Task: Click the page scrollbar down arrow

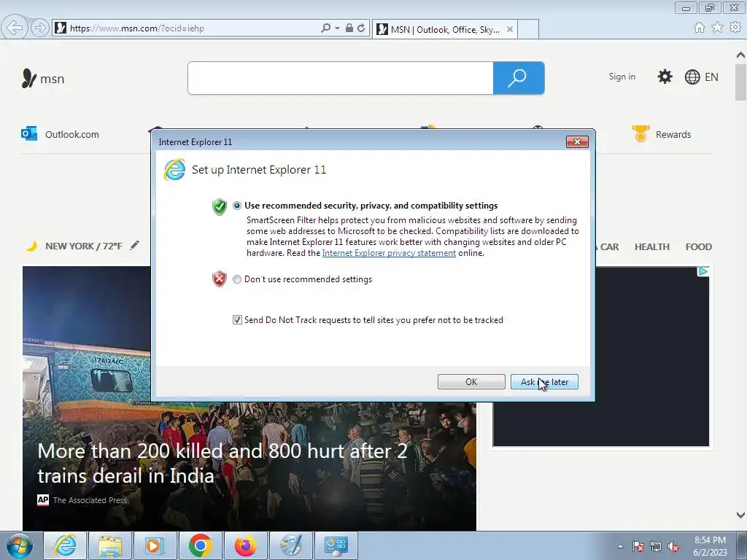Action: tap(741, 516)
